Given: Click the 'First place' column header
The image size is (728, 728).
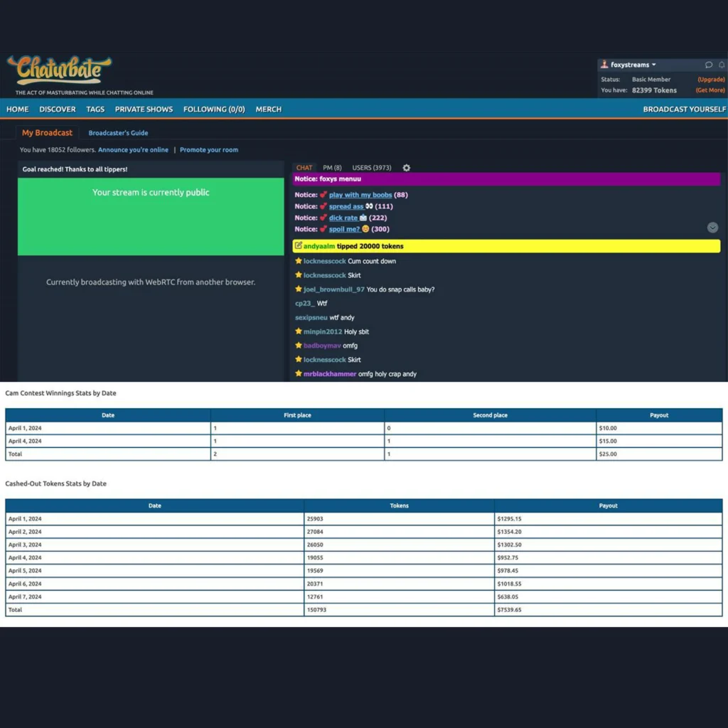Looking at the screenshot, I should coord(297,415).
